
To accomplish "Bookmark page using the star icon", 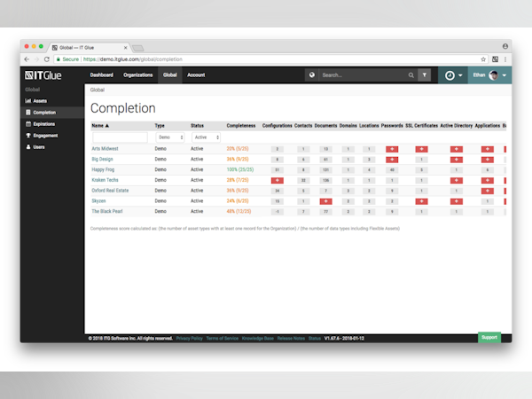I will click(x=483, y=59).
